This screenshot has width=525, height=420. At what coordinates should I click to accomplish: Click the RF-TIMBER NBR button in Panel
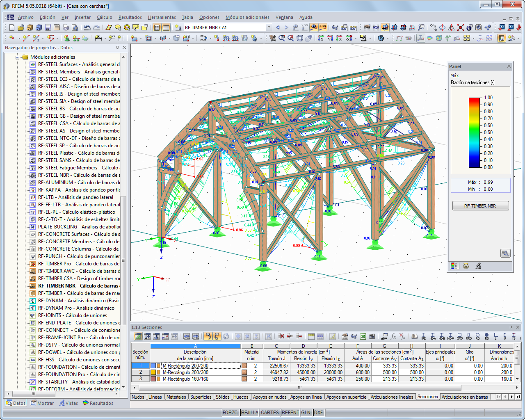coord(480,206)
